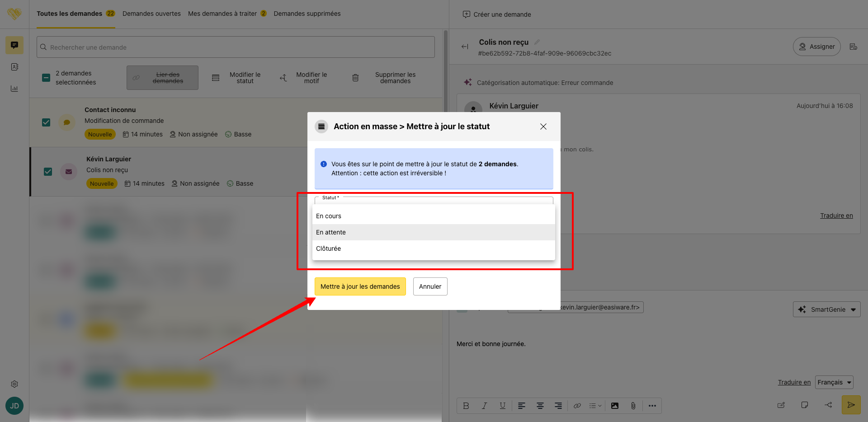
Task: Open the contacts icon in left sidebar
Action: pyautogui.click(x=14, y=67)
